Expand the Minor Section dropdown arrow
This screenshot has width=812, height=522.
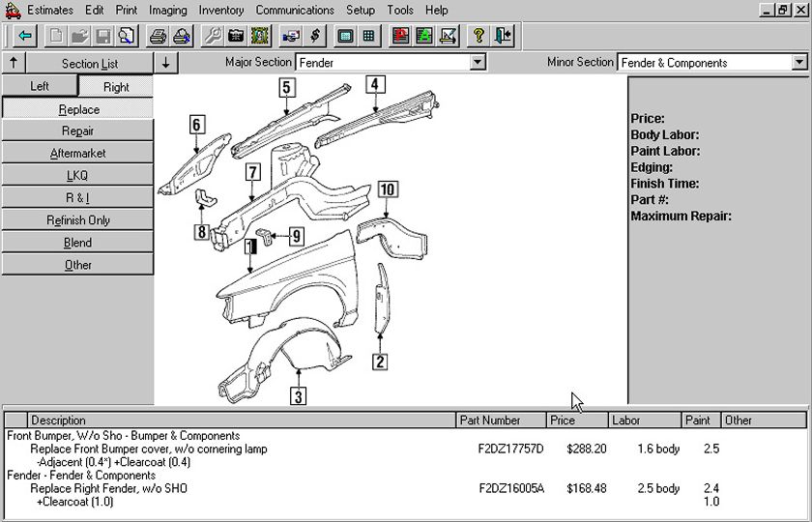pyautogui.click(x=799, y=63)
